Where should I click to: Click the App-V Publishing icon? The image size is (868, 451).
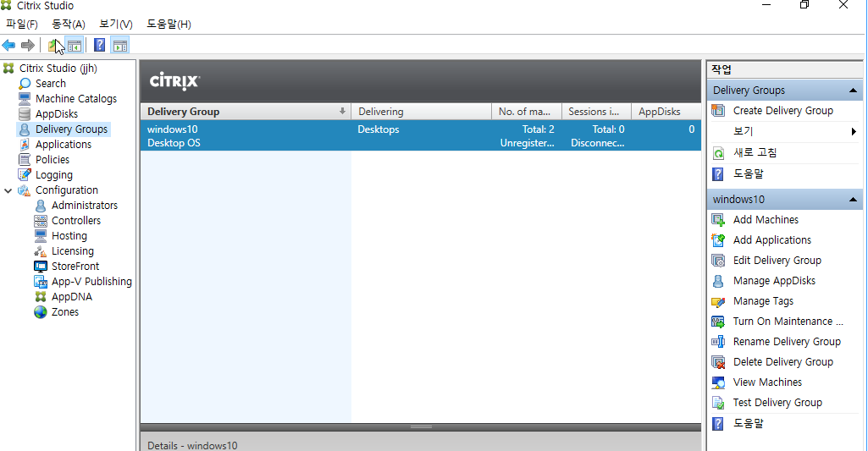[x=41, y=282]
